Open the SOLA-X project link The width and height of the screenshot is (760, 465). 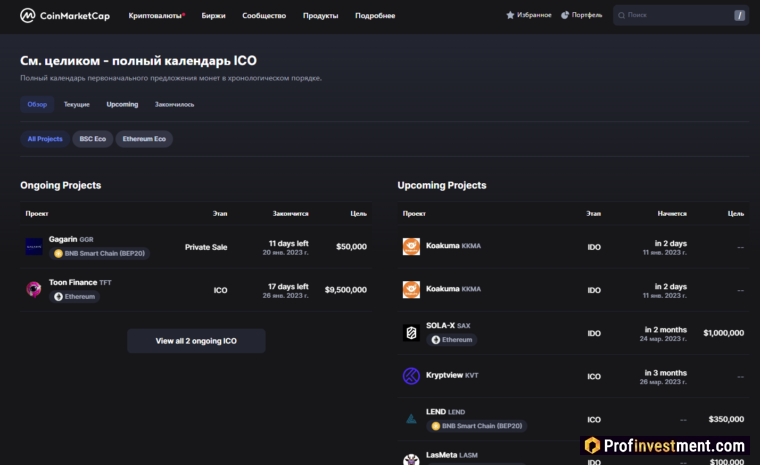[440, 325]
